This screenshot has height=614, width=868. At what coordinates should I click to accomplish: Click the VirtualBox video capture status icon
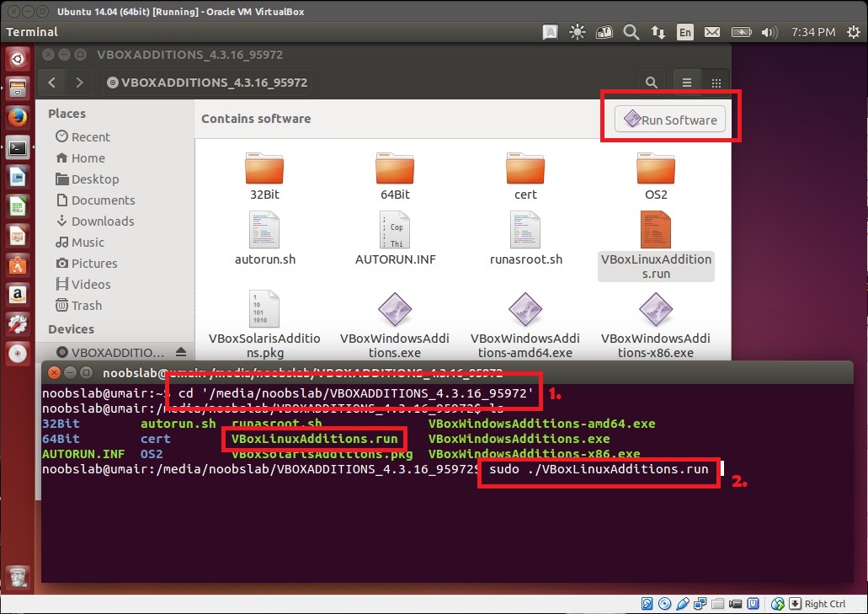tap(736, 604)
